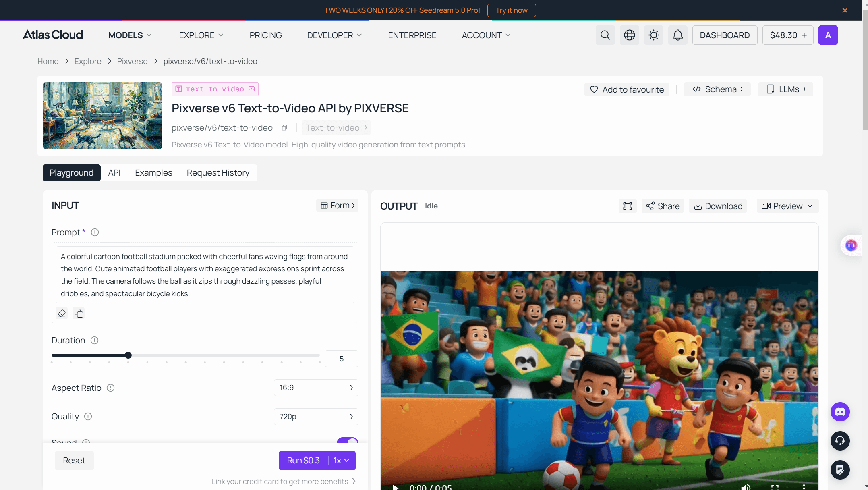Viewport: 868px width, 490px height.
Task: Open the language globe selector
Action: tap(629, 35)
